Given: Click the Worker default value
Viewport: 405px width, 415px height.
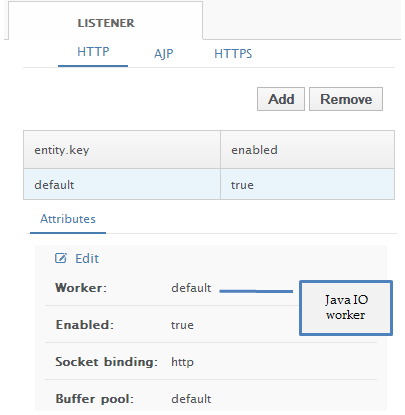Looking at the screenshot, I should 191,288.
